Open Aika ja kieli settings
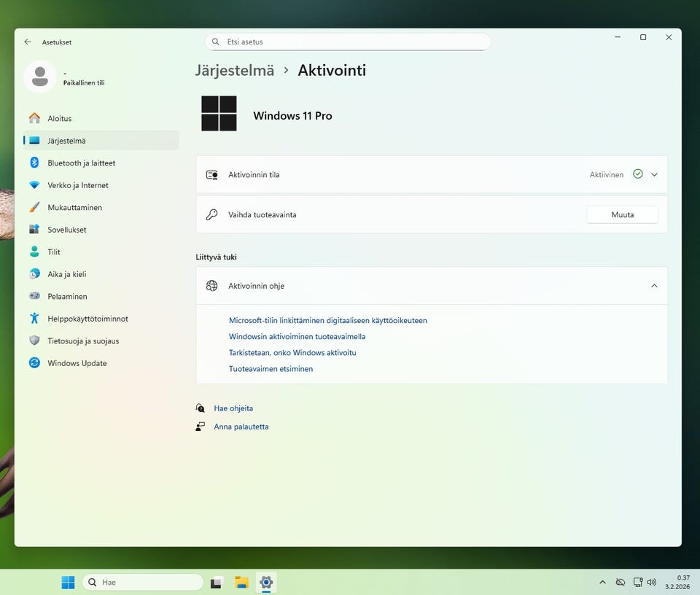 [66, 274]
